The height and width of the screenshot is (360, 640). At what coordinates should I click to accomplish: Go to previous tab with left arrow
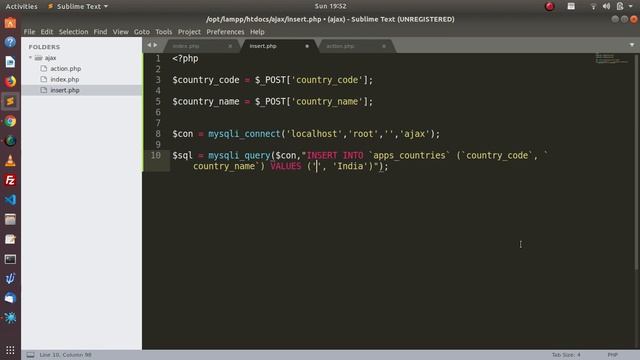point(149,45)
